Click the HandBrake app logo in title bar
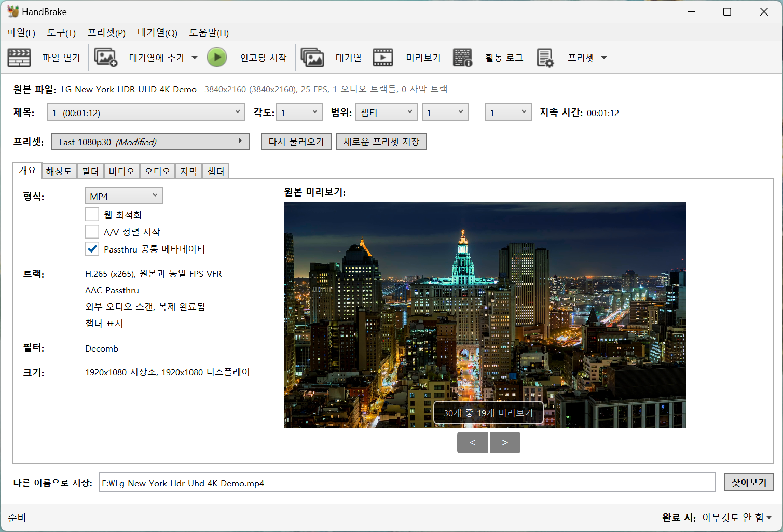The image size is (783, 532). pos(13,11)
